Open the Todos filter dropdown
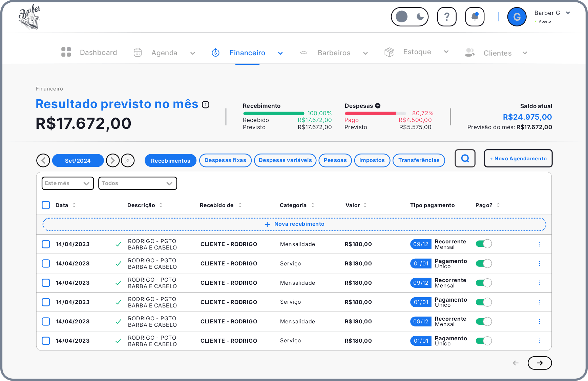The height and width of the screenshot is (381, 588). 138,183
